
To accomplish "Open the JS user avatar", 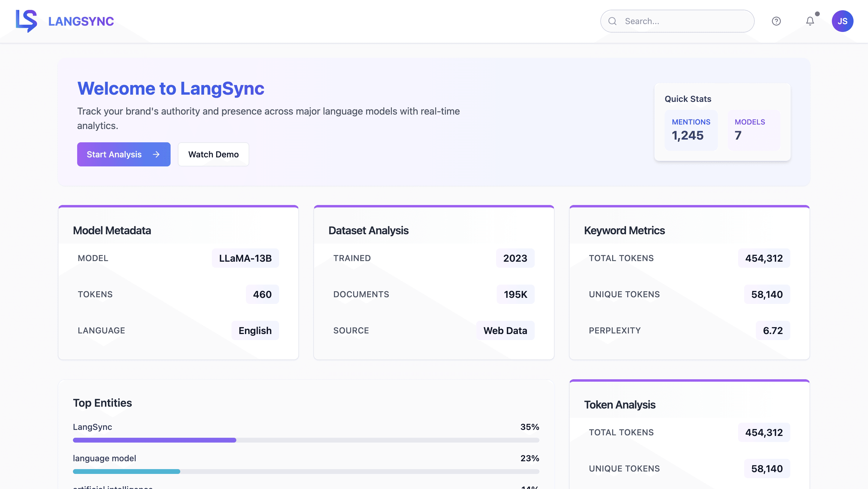I will point(842,21).
